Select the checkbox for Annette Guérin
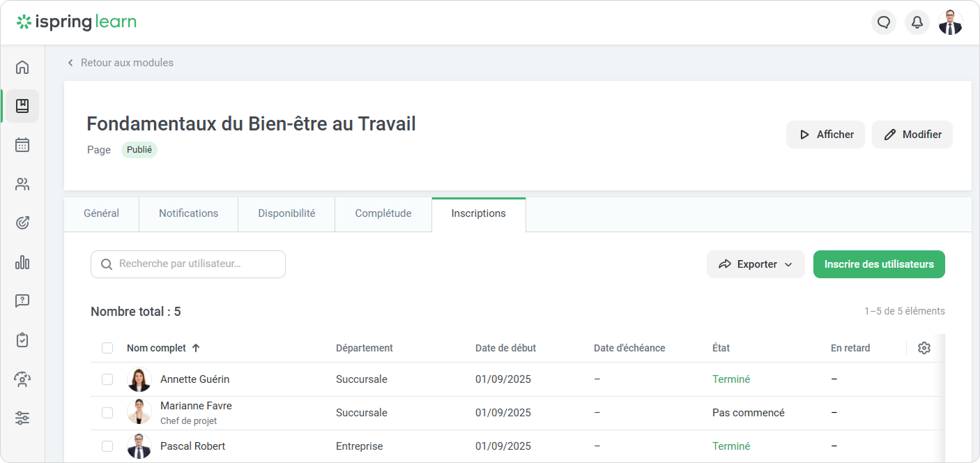980x463 pixels. pyautogui.click(x=107, y=379)
